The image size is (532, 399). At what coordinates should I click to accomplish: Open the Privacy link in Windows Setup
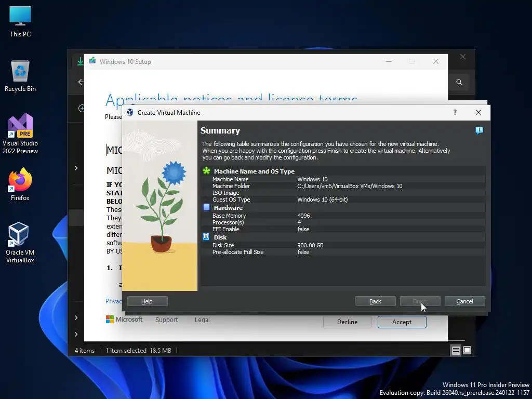tap(113, 301)
